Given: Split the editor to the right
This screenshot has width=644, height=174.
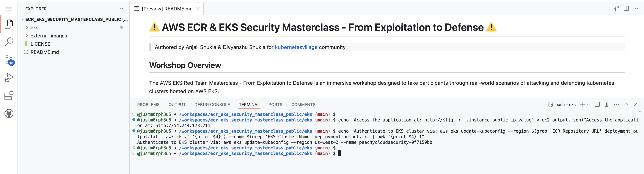Looking at the screenshot, I should (626, 9).
